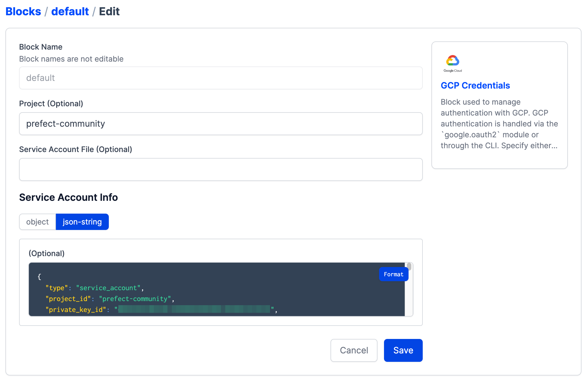The image size is (588, 382).
Task: Go to Blocks breadcrumb link
Action: (x=23, y=11)
